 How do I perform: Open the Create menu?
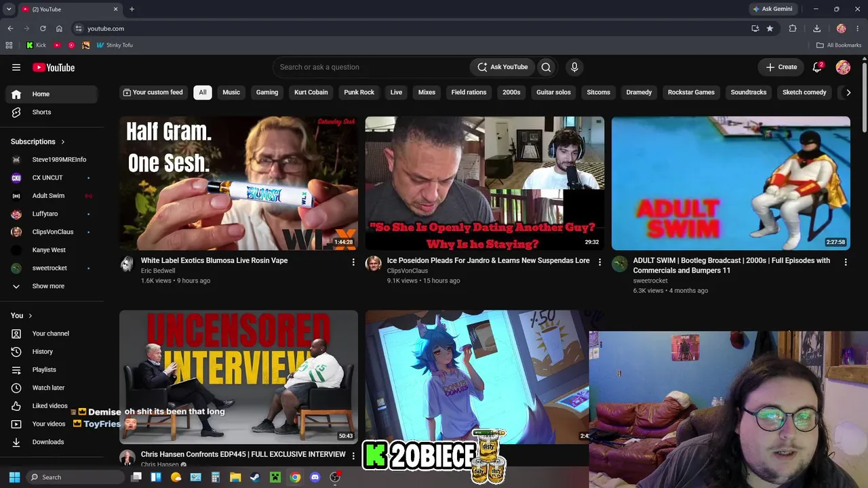point(781,67)
